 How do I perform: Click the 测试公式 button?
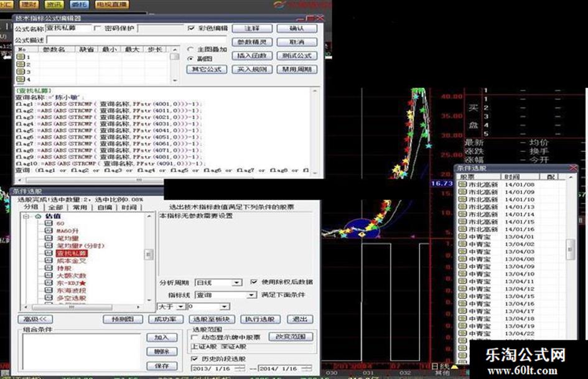pyautogui.click(x=297, y=55)
